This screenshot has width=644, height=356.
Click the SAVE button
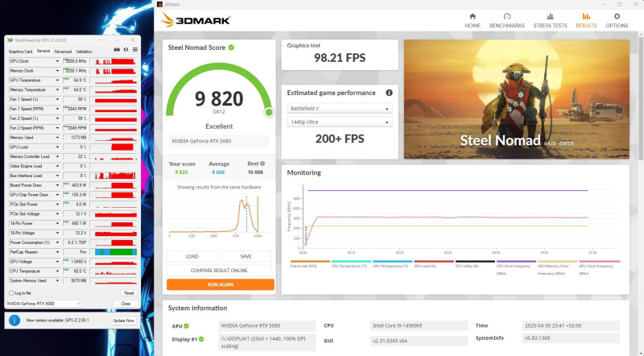(x=246, y=256)
